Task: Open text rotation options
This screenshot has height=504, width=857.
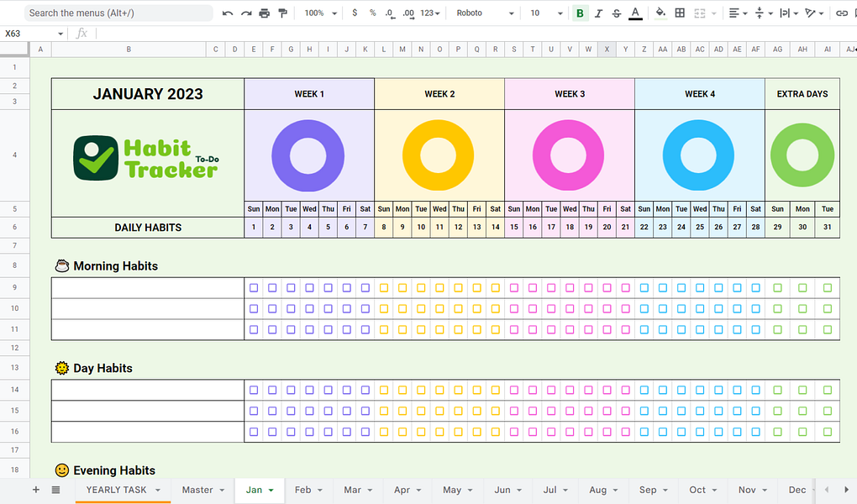Action: [814, 13]
